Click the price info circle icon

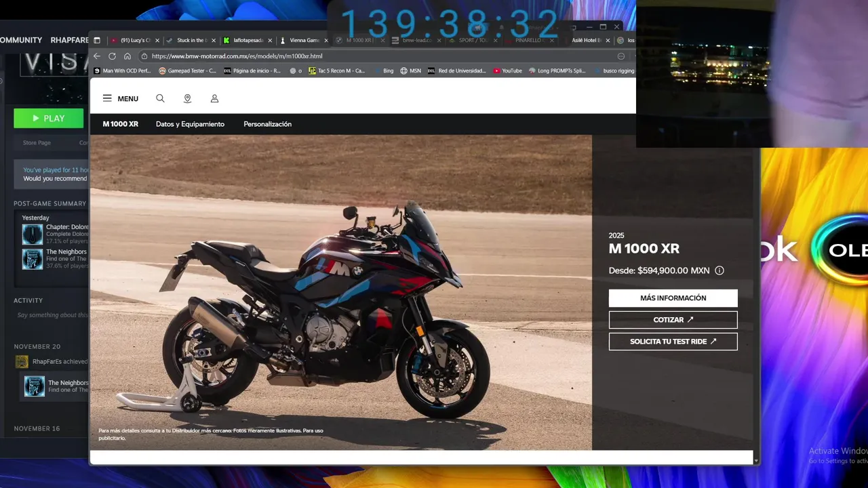[x=719, y=270]
